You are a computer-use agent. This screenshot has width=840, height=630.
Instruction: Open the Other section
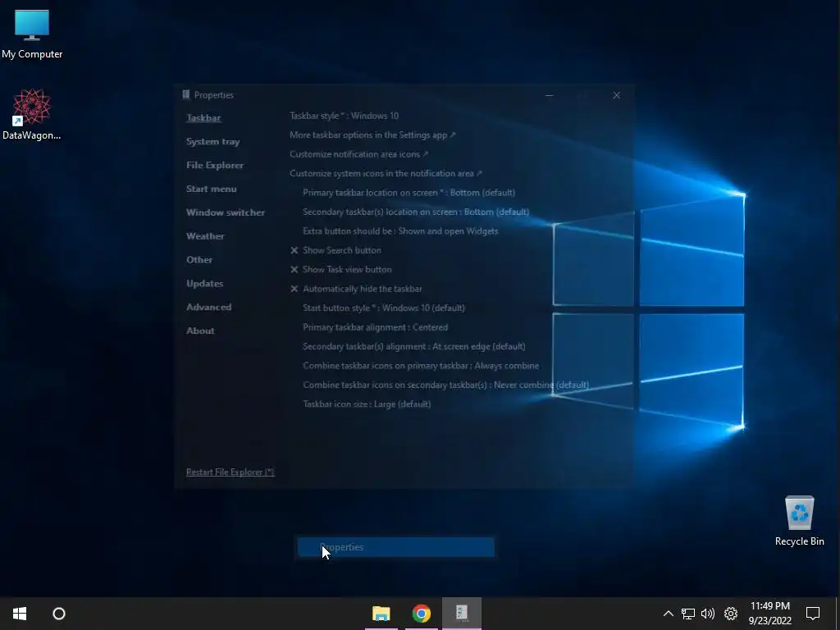coord(199,259)
